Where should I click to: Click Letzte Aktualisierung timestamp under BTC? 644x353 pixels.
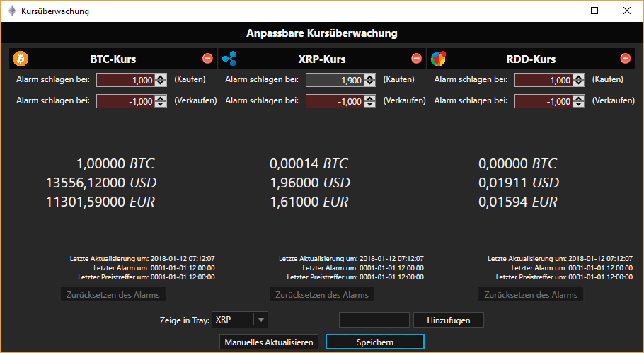[142, 259]
